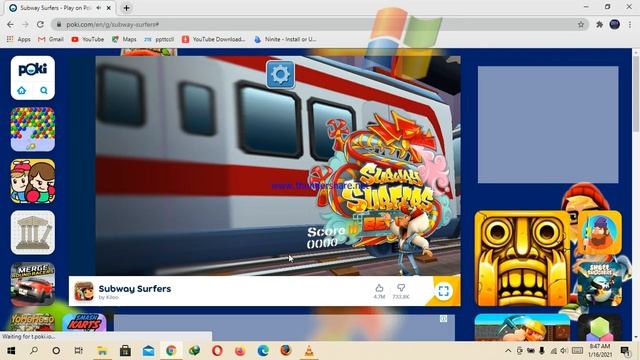The width and height of the screenshot is (640, 360).
Task: Bookmark this page with the star
Action: tap(581, 24)
